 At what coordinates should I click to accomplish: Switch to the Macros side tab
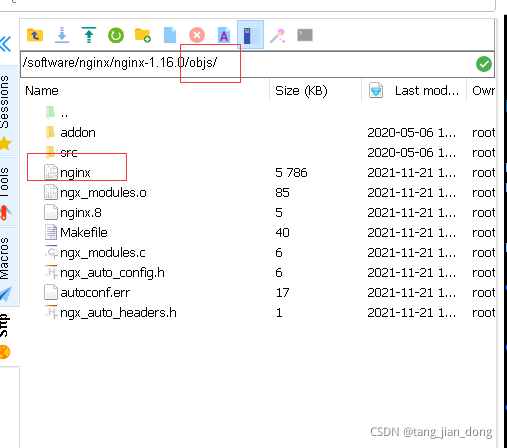click(4, 258)
